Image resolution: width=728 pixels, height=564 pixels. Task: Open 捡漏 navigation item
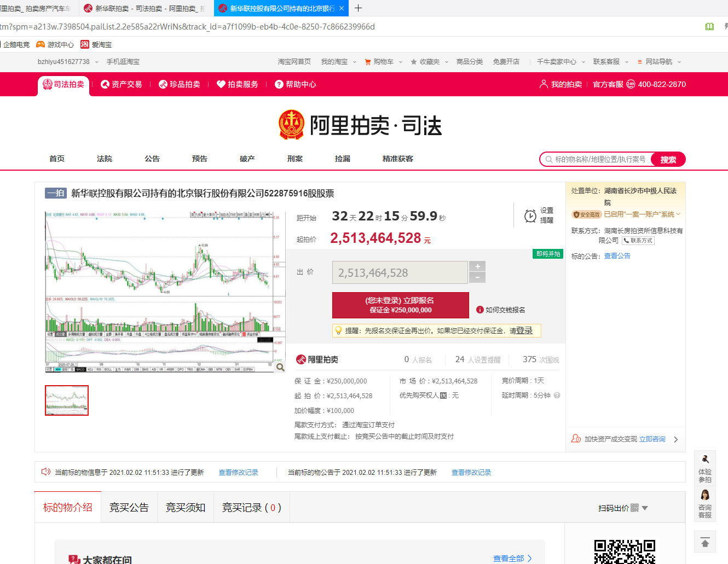click(343, 159)
